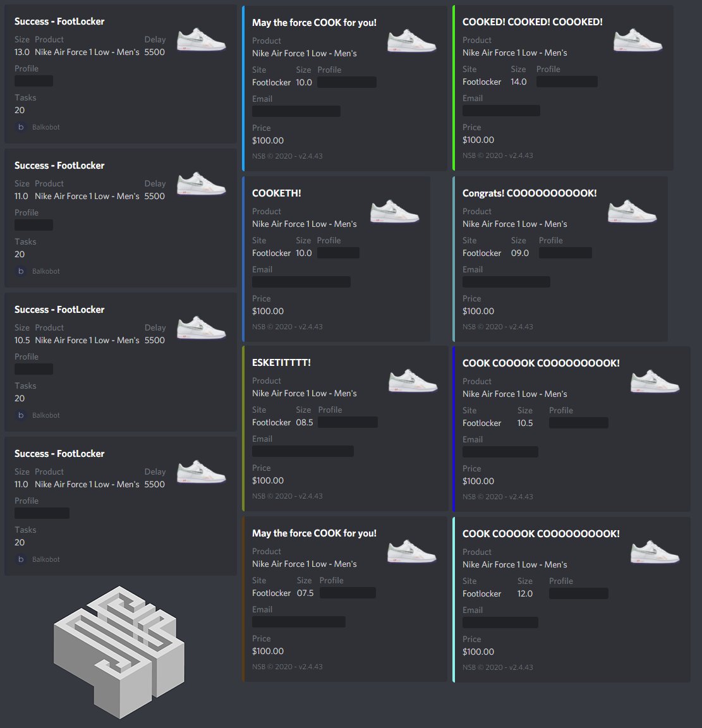Click $100.00 price in COOKETH! card
Image resolution: width=702 pixels, height=728 pixels.
click(x=268, y=311)
